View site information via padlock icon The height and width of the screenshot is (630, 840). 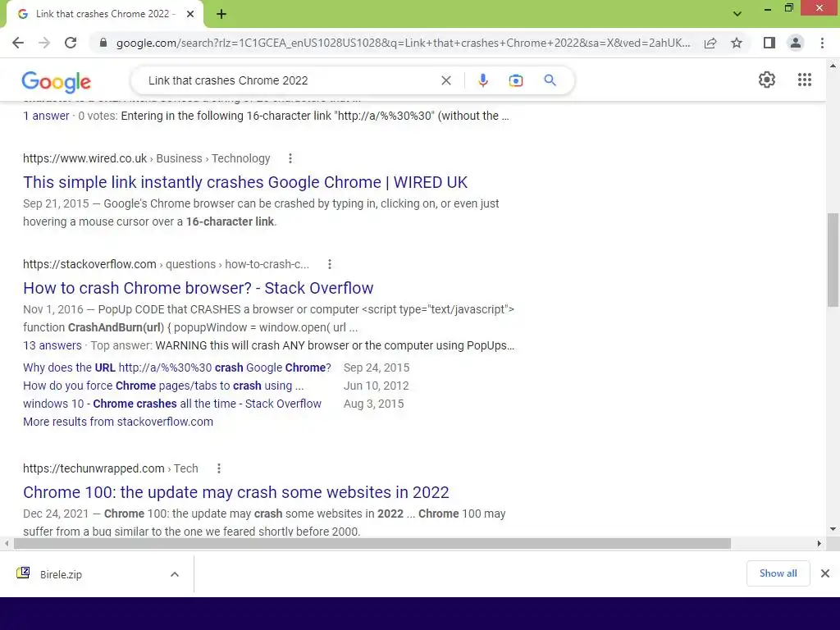[103, 43]
